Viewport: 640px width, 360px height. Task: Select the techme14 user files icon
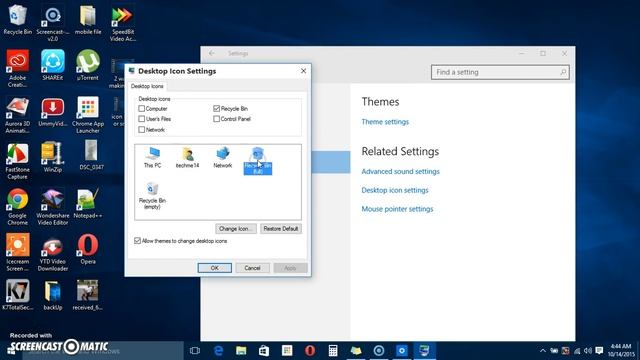coord(187,158)
